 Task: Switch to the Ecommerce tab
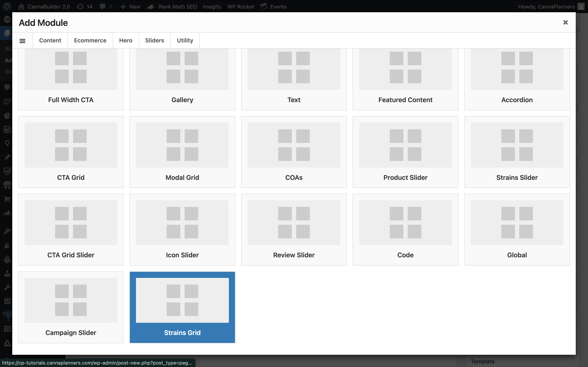click(90, 40)
